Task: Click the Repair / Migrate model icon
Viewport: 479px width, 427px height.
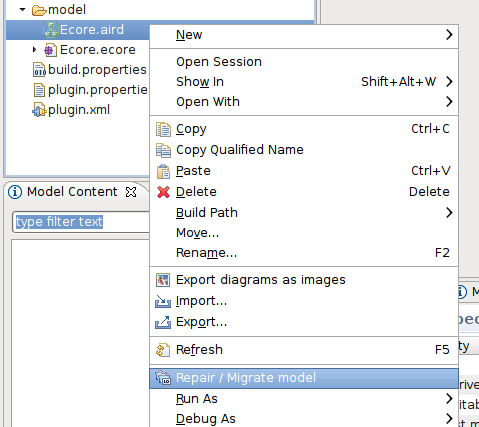Action: click(x=163, y=378)
